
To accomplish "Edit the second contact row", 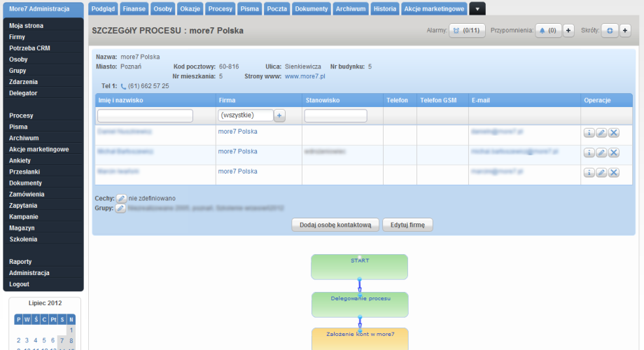I will click(601, 153).
